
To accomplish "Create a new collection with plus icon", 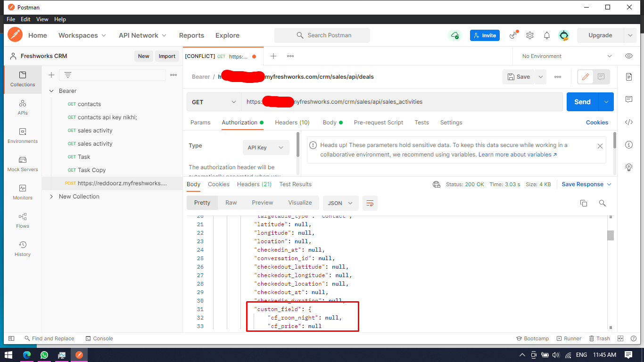I will click(x=51, y=75).
